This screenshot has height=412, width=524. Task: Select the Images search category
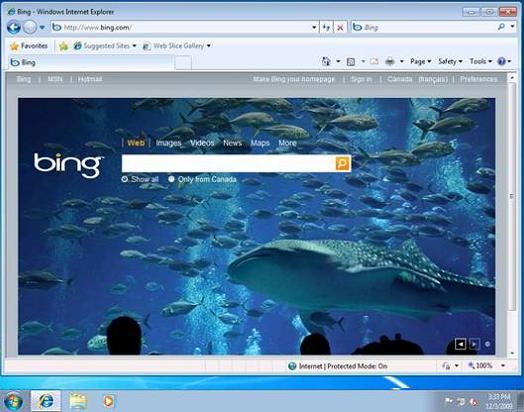[168, 143]
